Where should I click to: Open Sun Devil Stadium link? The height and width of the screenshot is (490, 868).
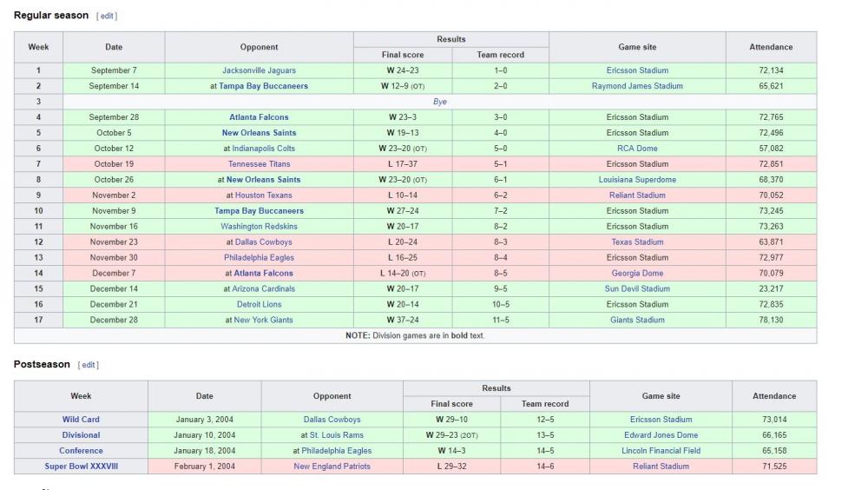tap(637, 289)
